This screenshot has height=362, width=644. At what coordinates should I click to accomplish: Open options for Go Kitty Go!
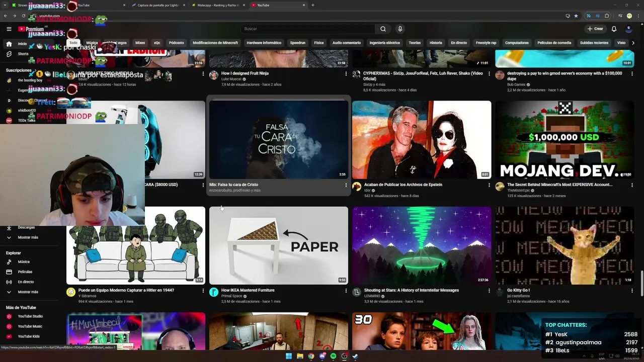click(632, 291)
